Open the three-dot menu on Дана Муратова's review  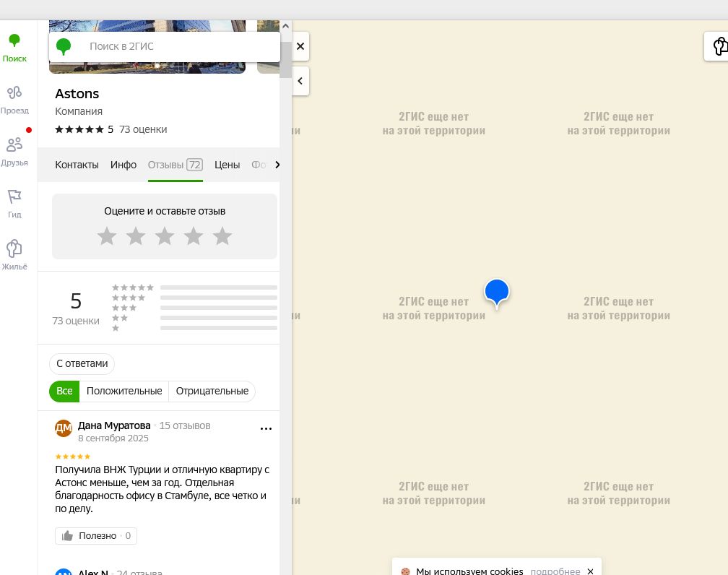click(x=266, y=428)
